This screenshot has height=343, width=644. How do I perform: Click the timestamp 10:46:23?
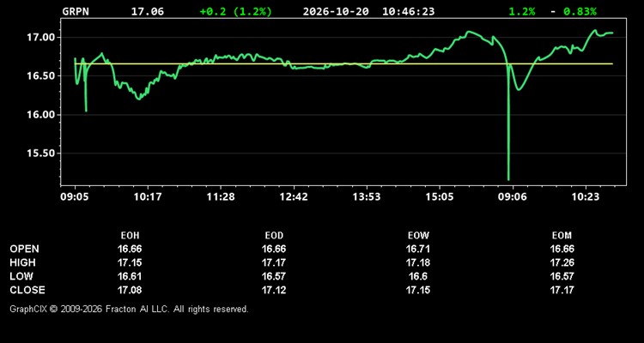click(x=408, y=11)
